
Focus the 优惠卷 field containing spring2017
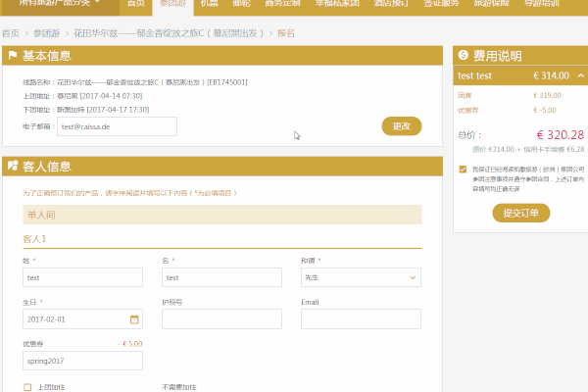point(83,361)
